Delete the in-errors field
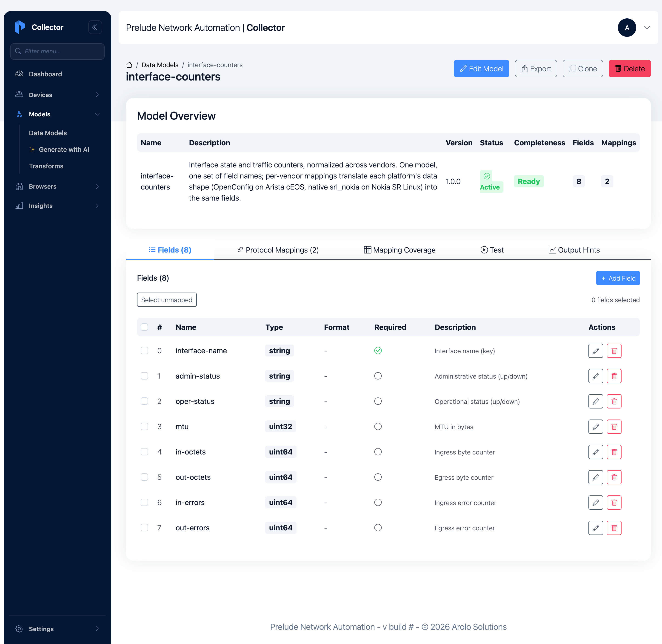The height and width of the screenshot is (644, 662). coord(614,503)
